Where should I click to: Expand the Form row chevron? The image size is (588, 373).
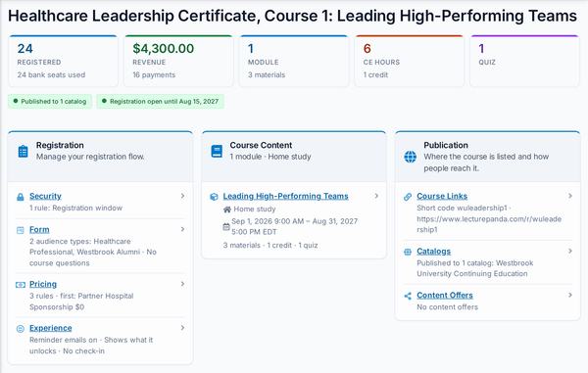[182, 229]
